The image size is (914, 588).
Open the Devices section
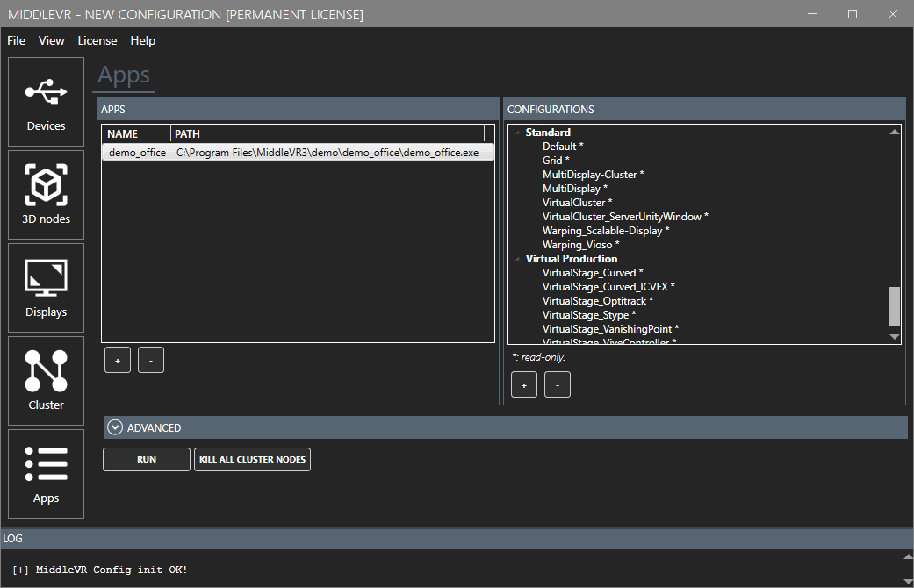[x=46, y=102]
